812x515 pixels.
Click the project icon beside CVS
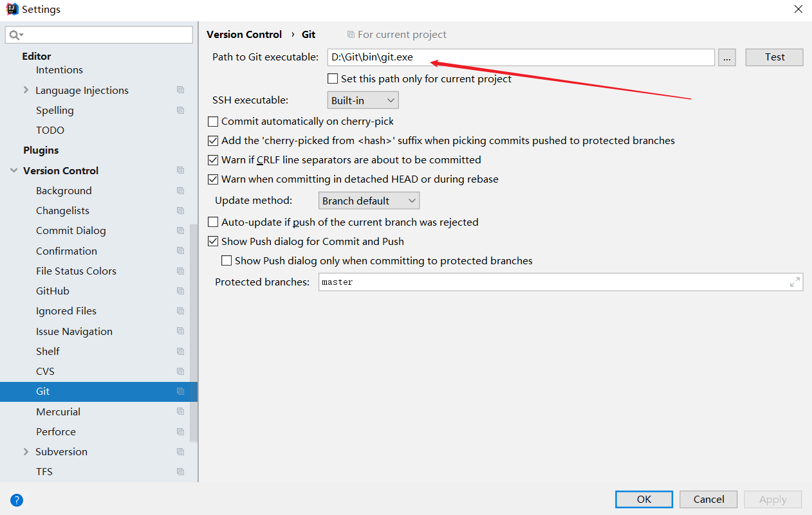[180, 371]
